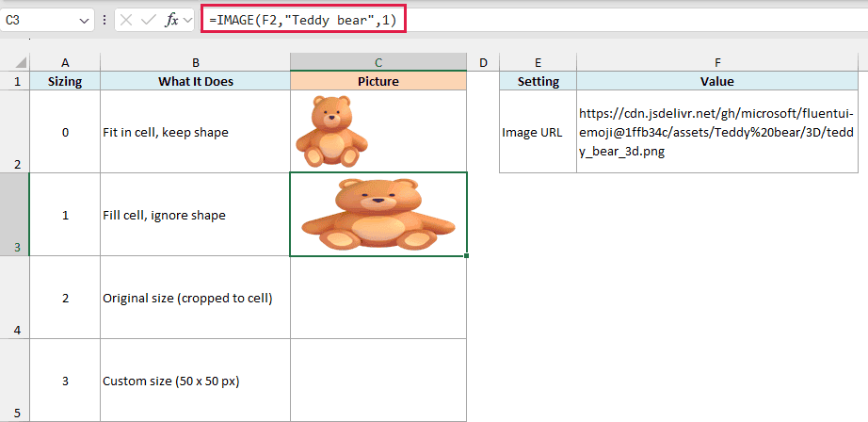Click the Enter checkmark icon in formula bar
The height and width of the screenshot is (422, 868).
pyautogui.click(x=149, y=21)
